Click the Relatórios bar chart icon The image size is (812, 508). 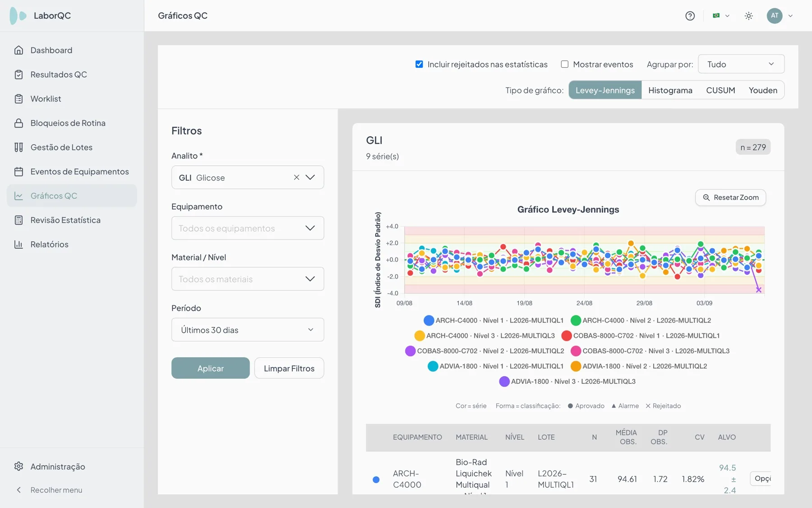(18, 244)
